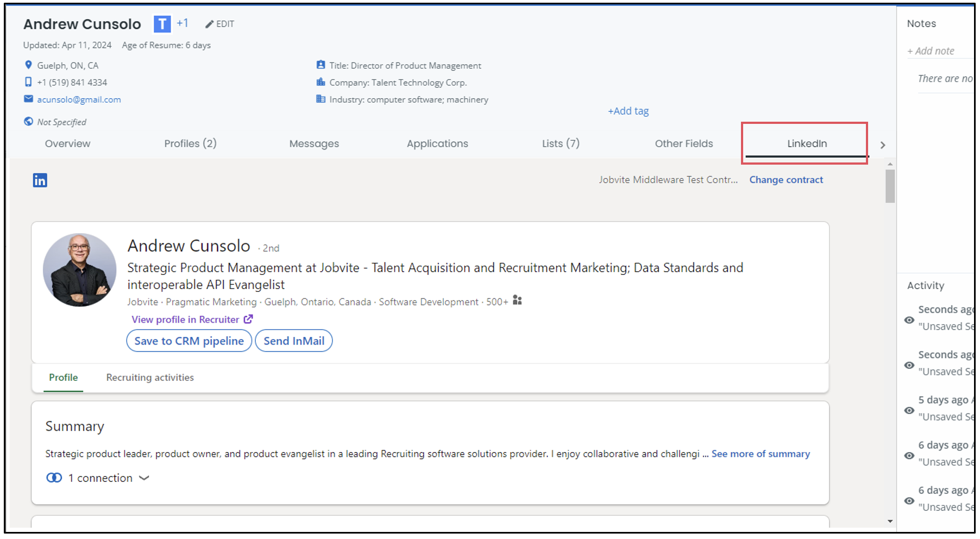Screen dimensions: 980x539
Task: Go to the Applications tab
Action: pos(437,143)
